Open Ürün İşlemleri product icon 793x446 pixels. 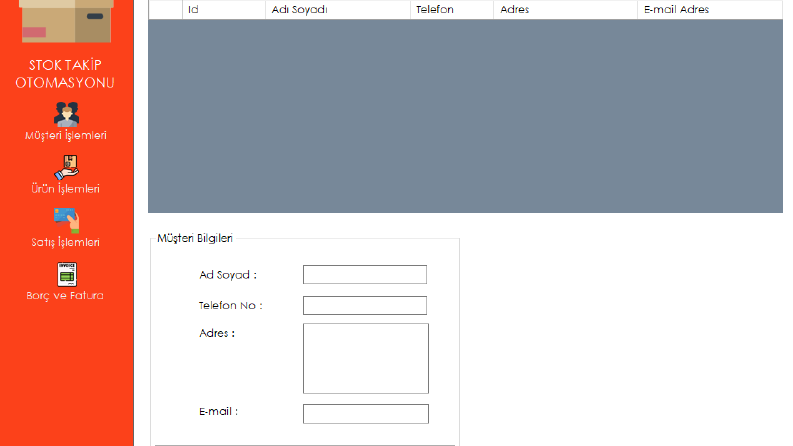[66, 167]
